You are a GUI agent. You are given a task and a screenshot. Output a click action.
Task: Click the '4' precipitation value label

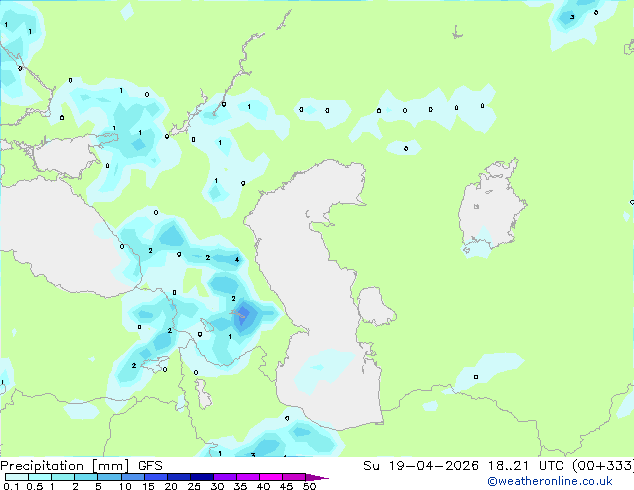click(x=237, y=260)
